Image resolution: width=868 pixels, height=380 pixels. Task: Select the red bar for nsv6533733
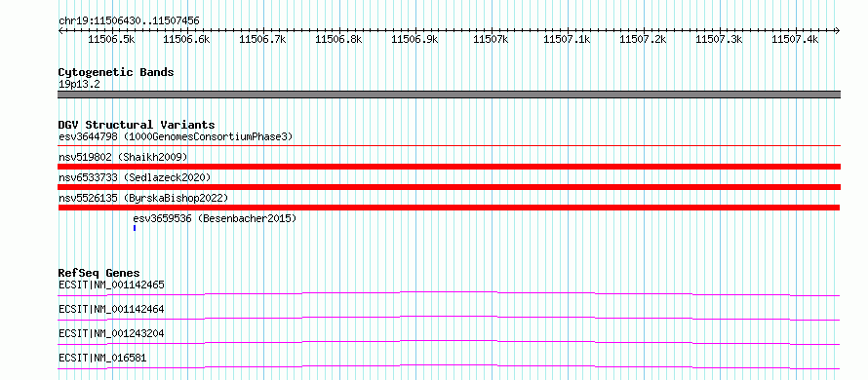point(450,187)
